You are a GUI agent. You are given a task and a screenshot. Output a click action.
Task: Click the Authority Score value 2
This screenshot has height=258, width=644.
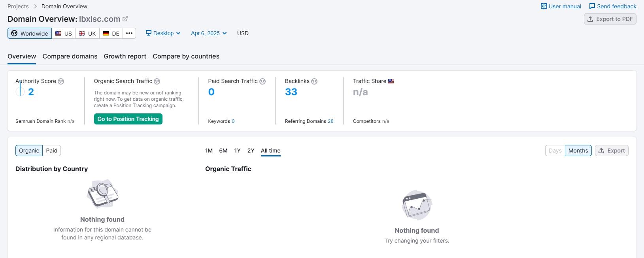coord(31,92)
